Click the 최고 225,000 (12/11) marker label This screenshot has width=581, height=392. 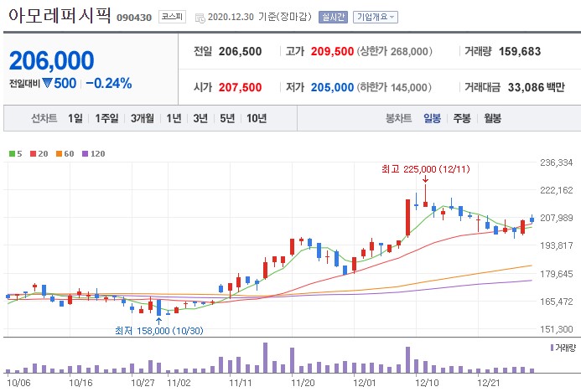(426, 169)
